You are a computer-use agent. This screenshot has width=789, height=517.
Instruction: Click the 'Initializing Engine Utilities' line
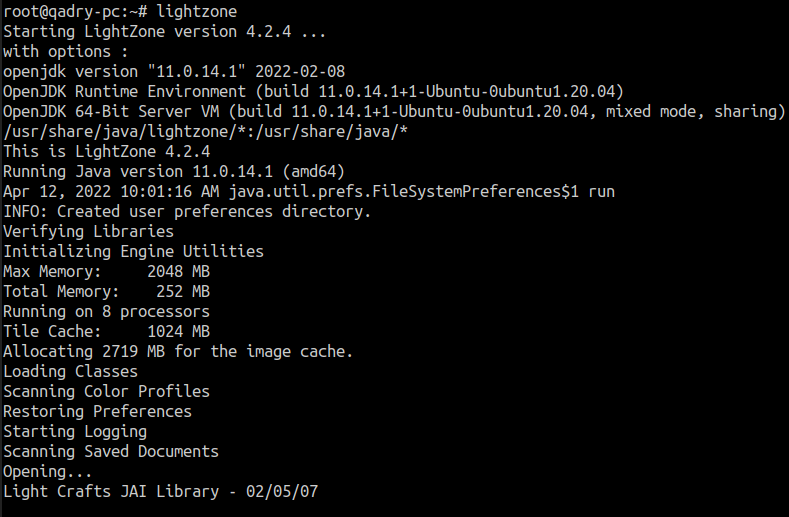pos(133,252)
